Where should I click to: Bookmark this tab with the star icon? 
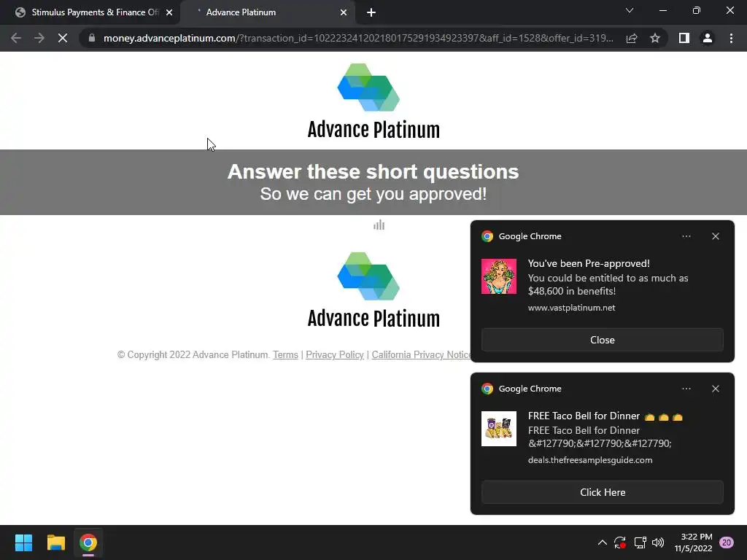pyautogui.click(x=655, y=38)
